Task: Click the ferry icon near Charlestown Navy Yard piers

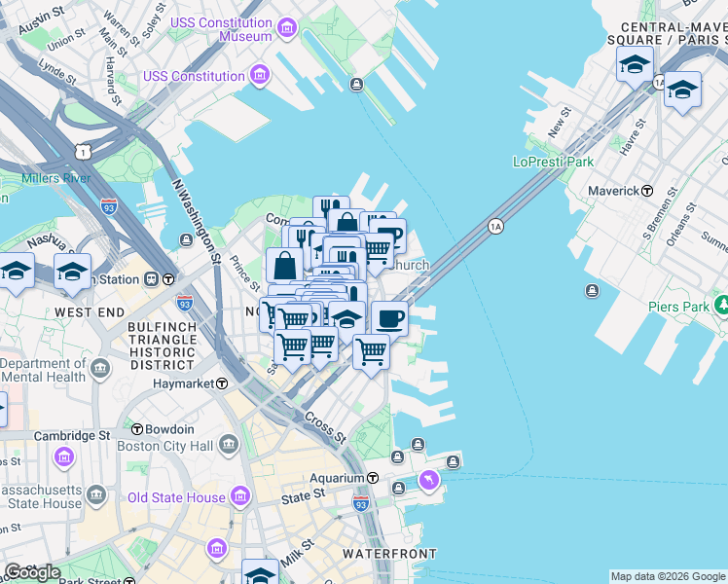Action: coord(356,85)
